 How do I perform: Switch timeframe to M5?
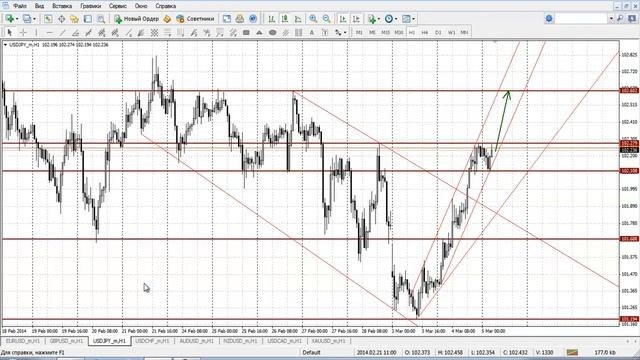coord(372,32)
